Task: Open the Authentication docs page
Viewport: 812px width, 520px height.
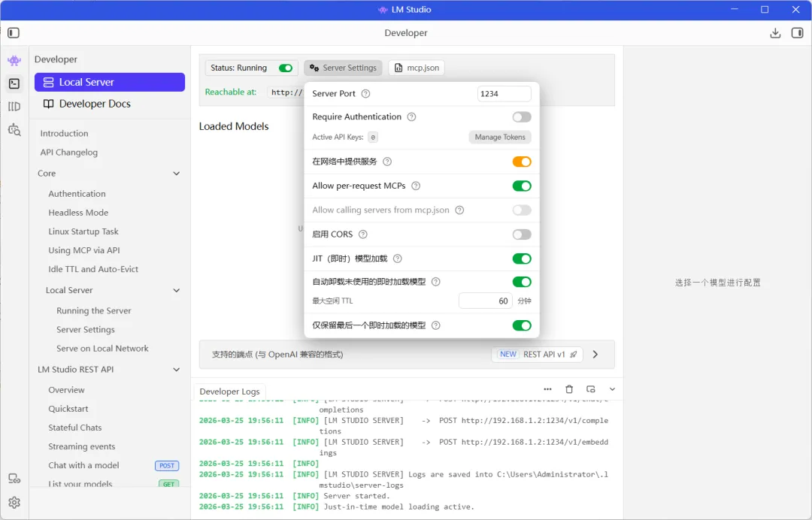Action: click(x=77, y=194)
